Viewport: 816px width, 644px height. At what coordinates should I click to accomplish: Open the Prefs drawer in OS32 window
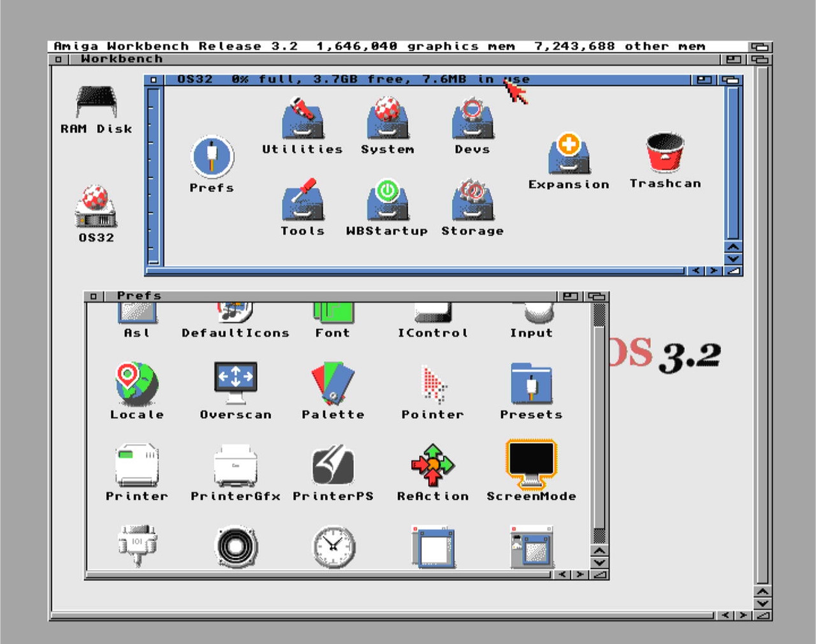click(x=212, y=156)
